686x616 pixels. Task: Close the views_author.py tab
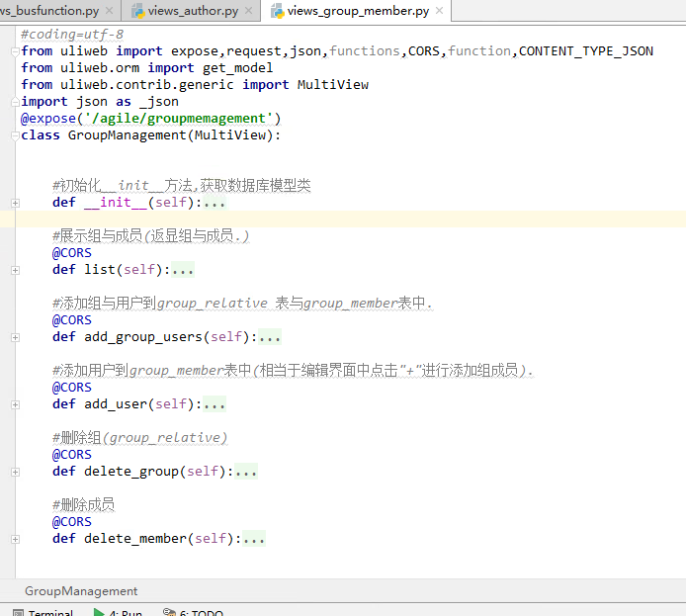(249, 11)
